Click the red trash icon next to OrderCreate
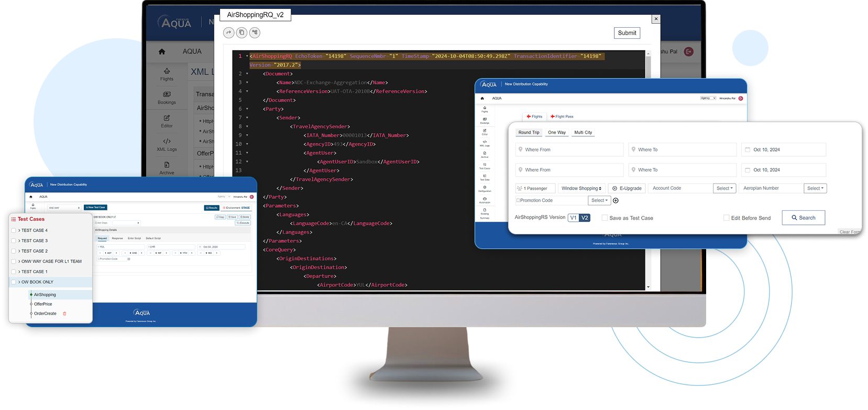Screen dimensions: 868x410 pos(64,314)
